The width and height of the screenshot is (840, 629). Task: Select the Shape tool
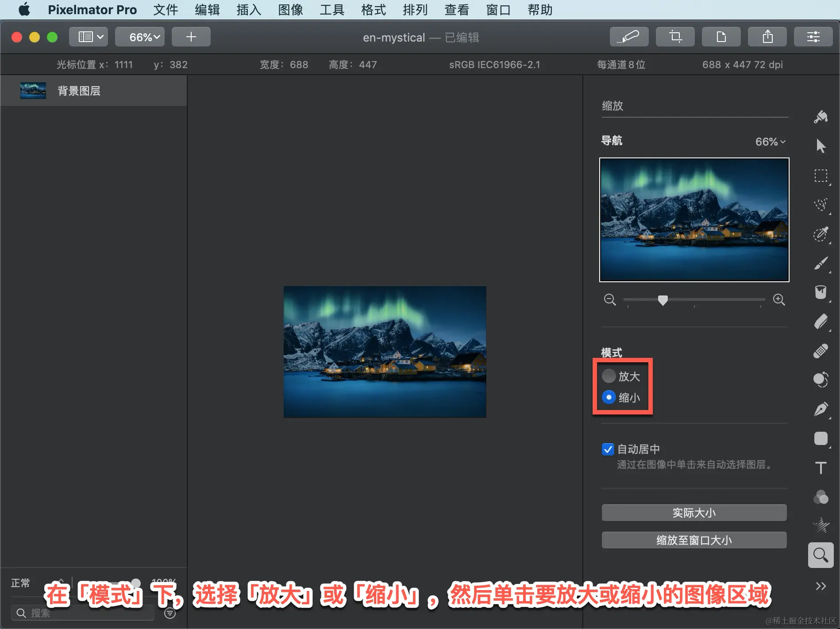[821, 438]
